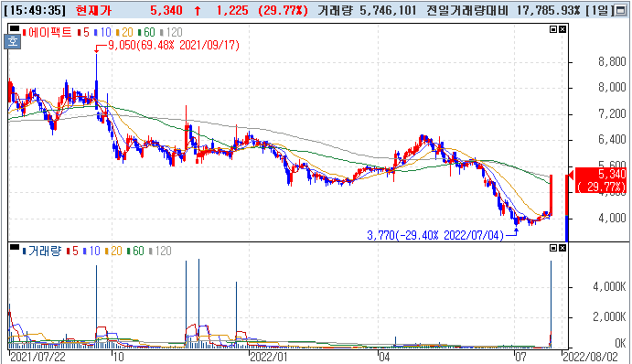The image size is (632, 364).
Task: Select volume panel MA 10 legend
Action: coord(91,251)
